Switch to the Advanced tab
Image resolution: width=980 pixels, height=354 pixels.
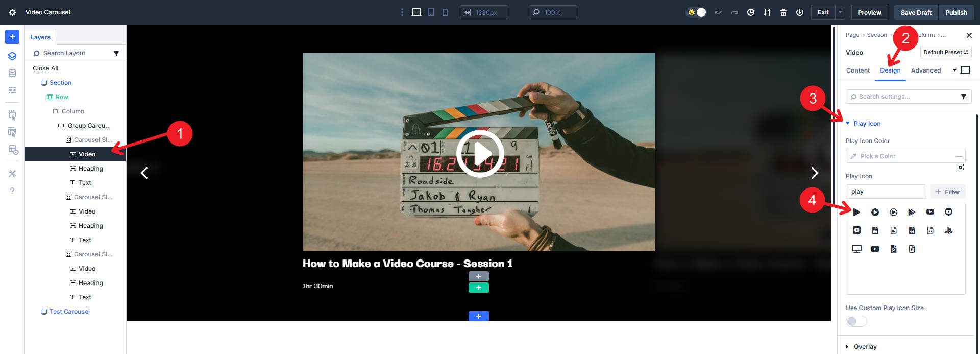925,70
